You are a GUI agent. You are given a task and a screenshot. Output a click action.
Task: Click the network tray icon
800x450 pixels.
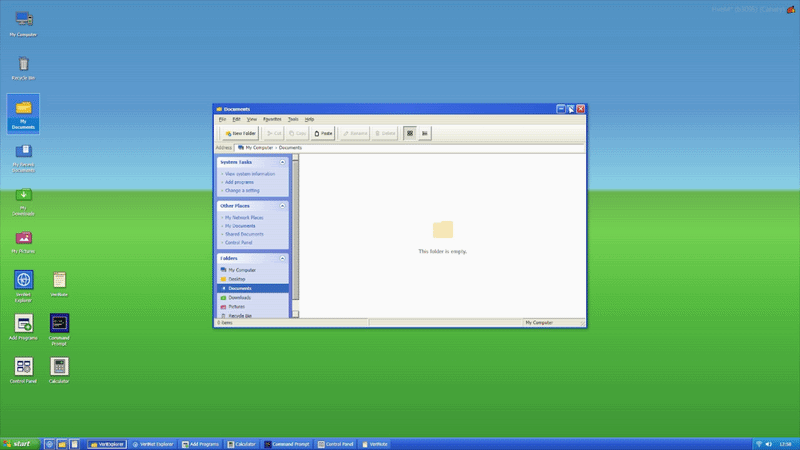(x=759, y=444)
